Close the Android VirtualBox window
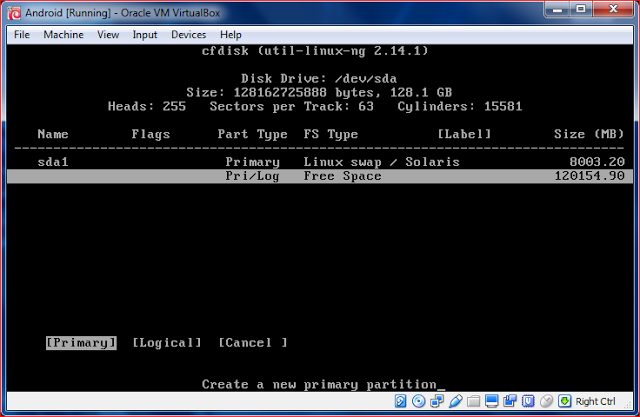 [613, 9]
